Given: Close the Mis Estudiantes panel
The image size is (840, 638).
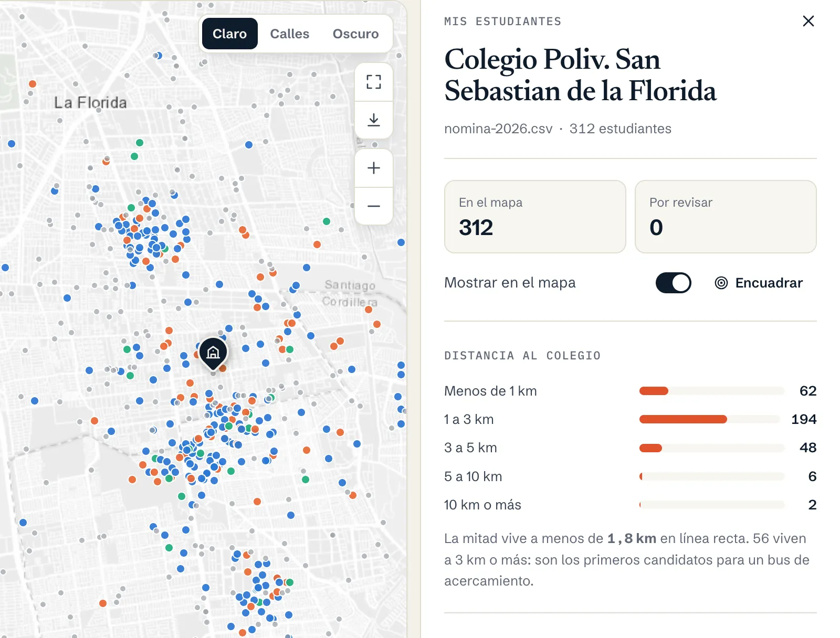Looking at the screenshot, I should click(x=808, y=21).
